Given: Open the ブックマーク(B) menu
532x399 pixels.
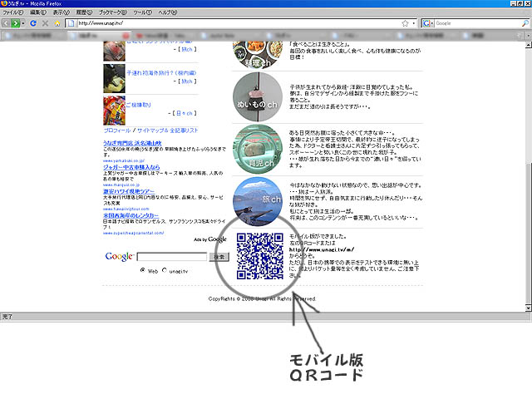Looking at the screenshot, I should click(x=113, y=12).
